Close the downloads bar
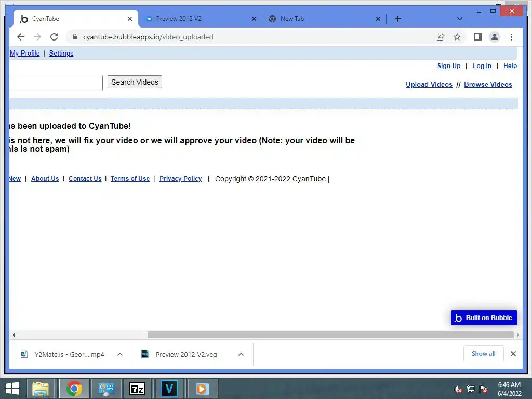This screenshot has width=532, height=399. (513, 354)
